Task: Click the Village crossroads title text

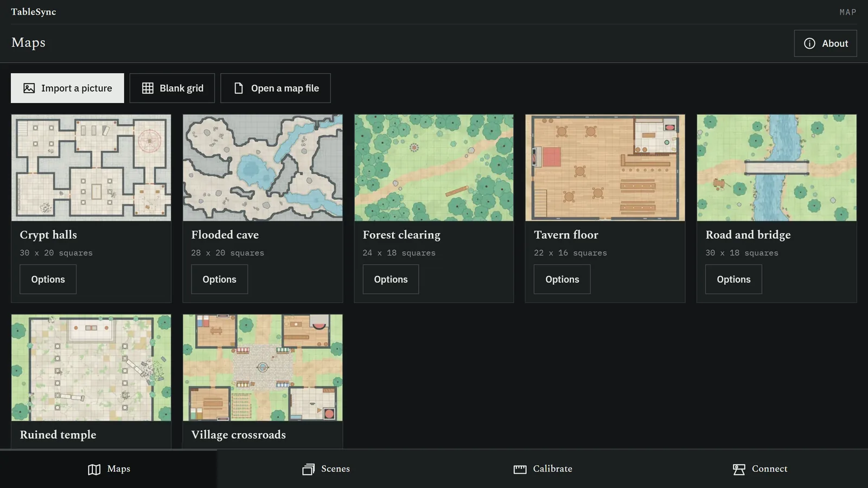Action: pos(239,435)
